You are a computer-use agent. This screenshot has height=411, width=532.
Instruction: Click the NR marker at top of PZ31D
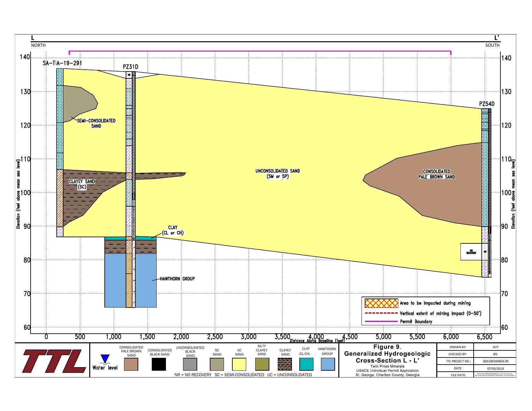tap(129, 75)
